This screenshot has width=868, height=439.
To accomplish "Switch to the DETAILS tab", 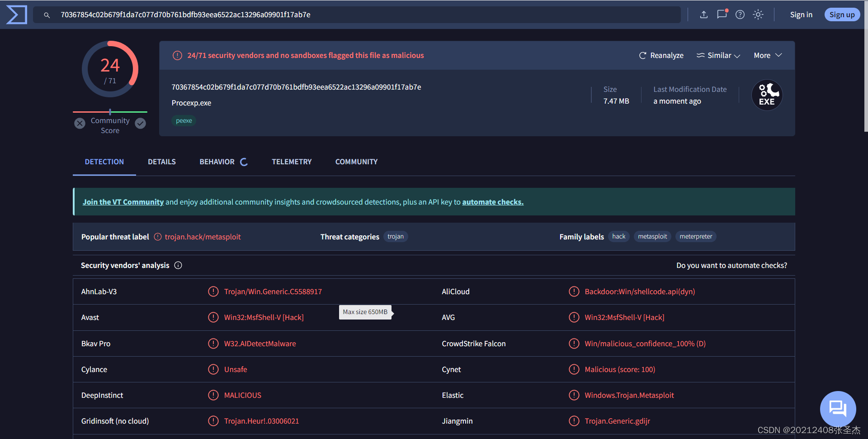I will tap(162, 162).
